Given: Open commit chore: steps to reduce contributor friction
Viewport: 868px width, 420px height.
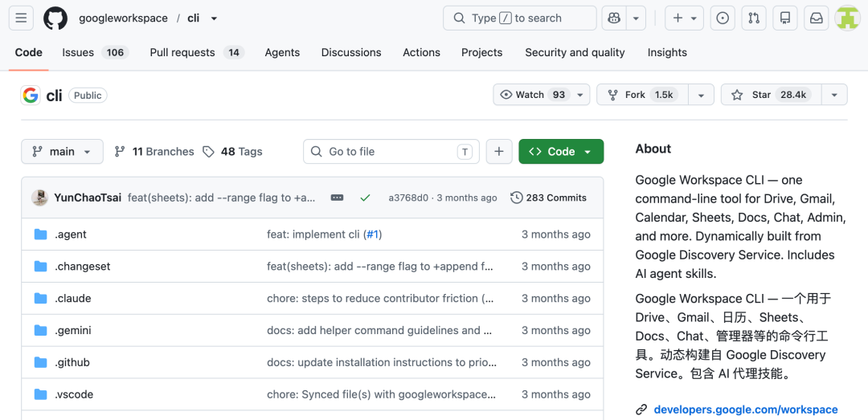Looking at the screenshot, I should coord(380,299).
